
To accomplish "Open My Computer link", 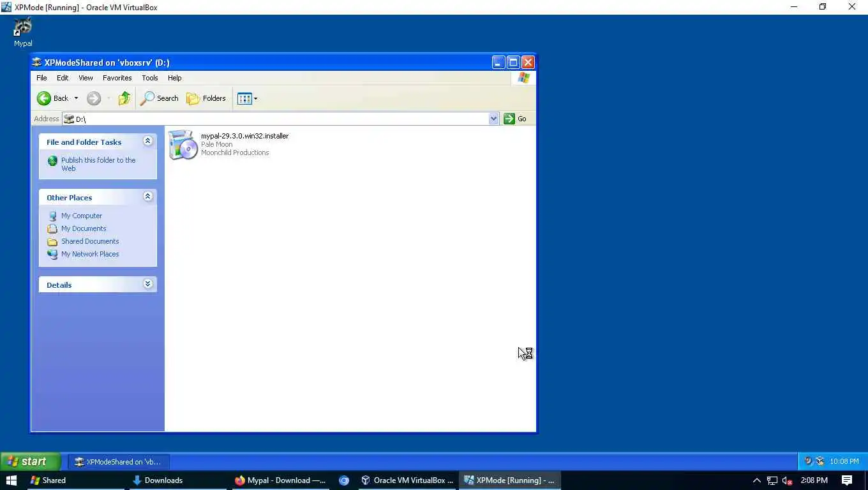I will pyautogui.click(x=82, y=216).
